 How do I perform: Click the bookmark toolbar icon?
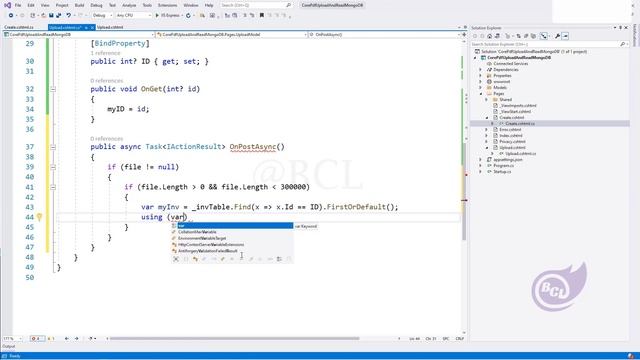[262, 15]
